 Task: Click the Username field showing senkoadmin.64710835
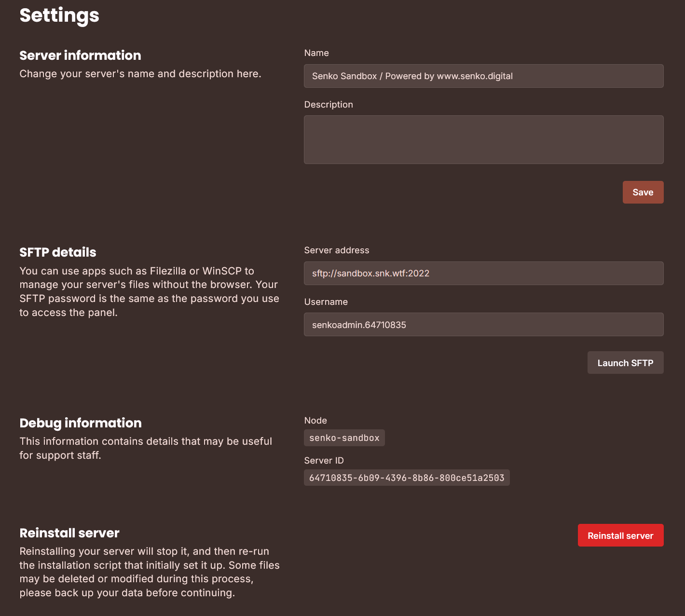click(483, 324)
